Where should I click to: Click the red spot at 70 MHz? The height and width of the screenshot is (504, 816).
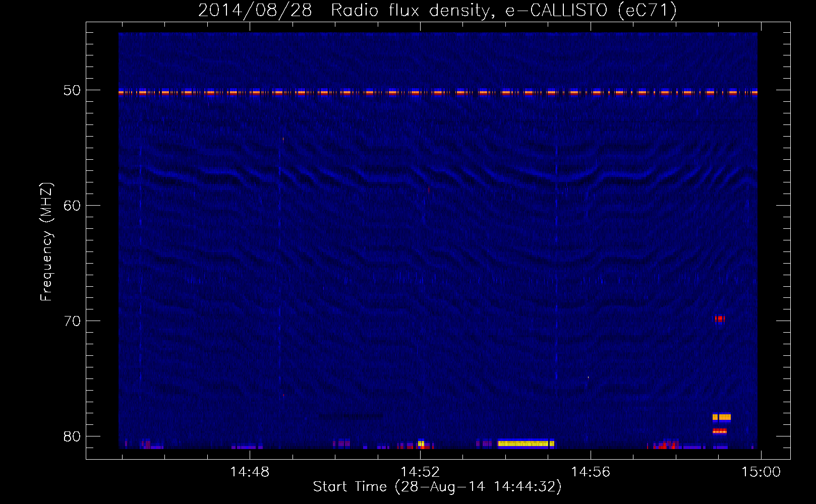(x=719, y=319)
